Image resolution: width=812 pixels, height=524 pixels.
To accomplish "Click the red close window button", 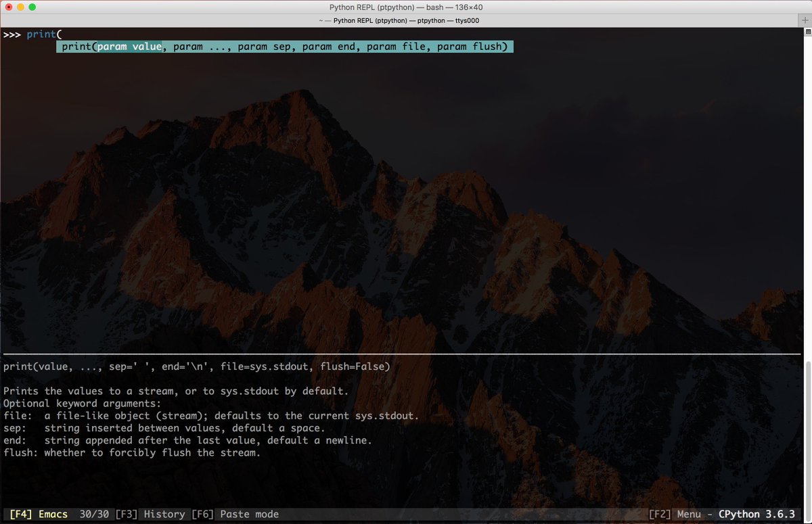I will tap(9, 7).
